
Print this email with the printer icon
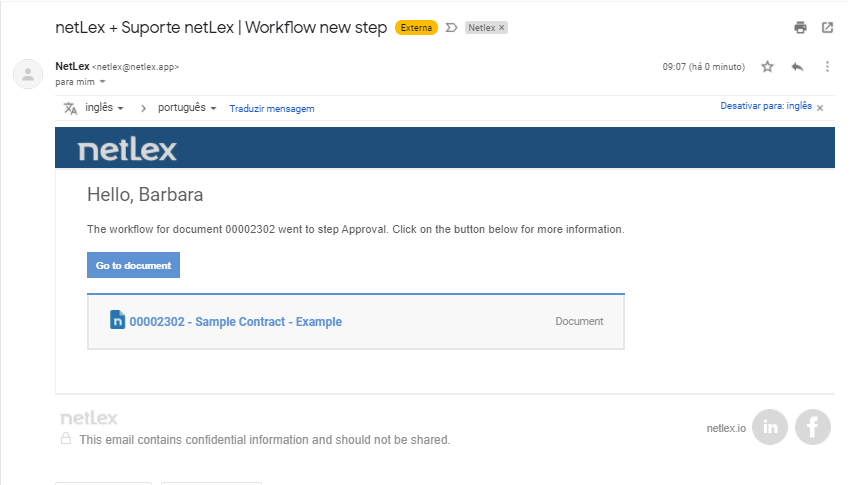click(800, 28)
